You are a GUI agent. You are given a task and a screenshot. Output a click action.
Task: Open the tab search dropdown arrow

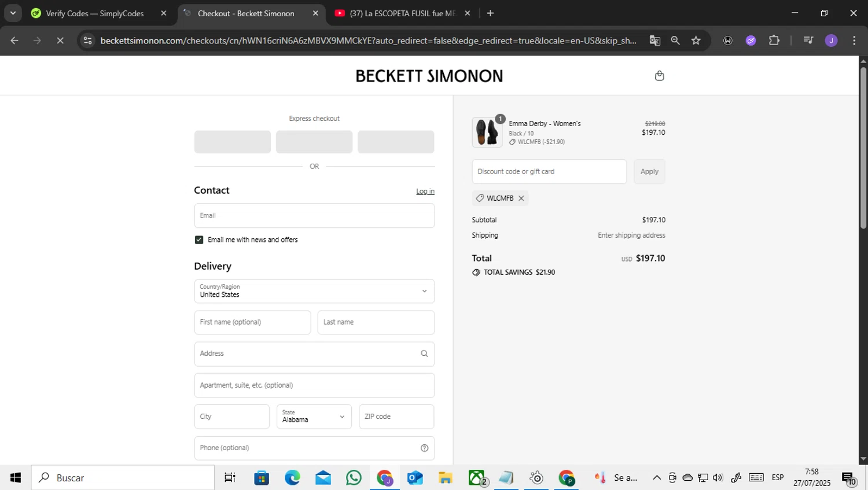[x=13, y=13]
